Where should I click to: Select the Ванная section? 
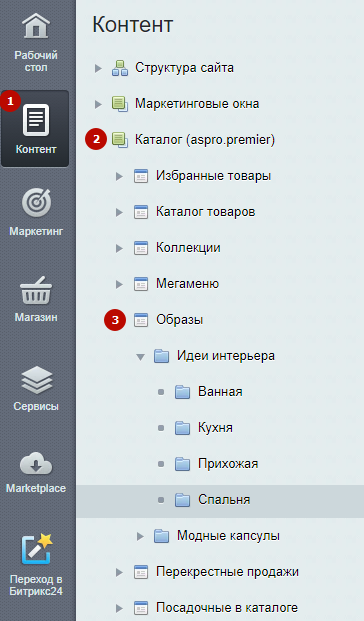tap(220, 392)
